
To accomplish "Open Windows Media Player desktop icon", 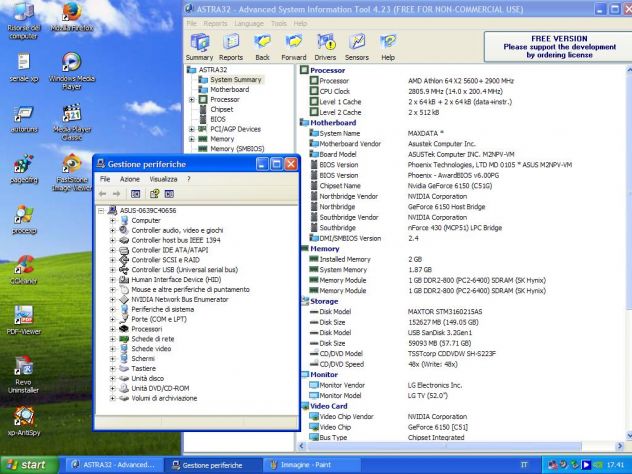I will (72, 71).
